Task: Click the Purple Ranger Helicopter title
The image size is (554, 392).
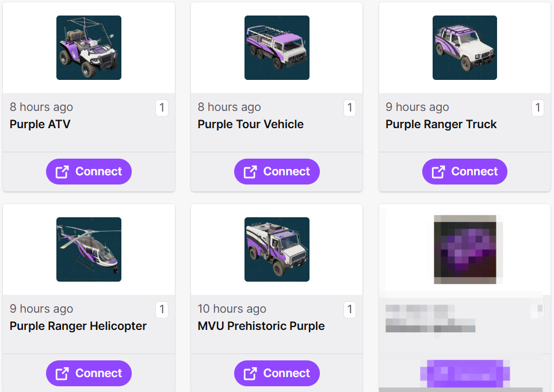Action: [x=78, y=326]
